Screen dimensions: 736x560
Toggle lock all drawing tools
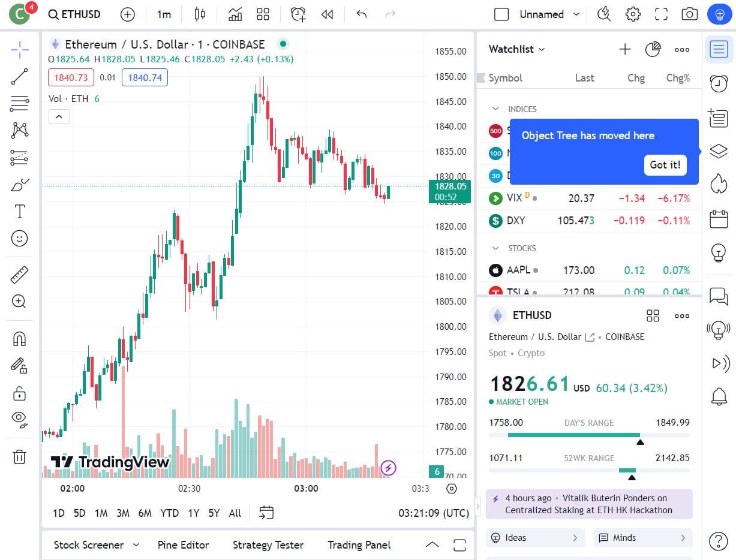tap(19, 393)
